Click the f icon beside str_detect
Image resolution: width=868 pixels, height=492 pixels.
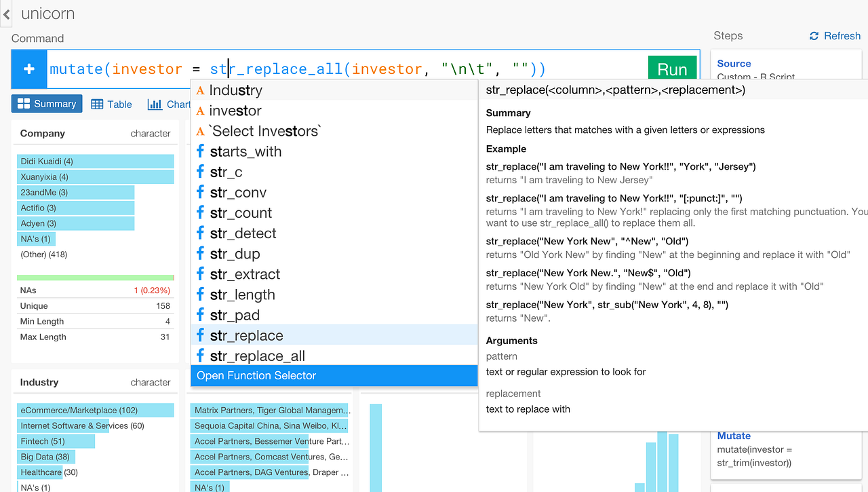201,233
